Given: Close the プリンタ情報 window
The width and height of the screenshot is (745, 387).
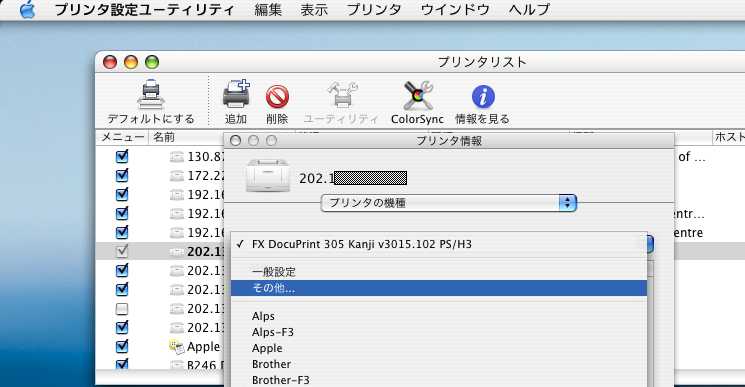Looking at the screenshot, I should pos(236,141).
